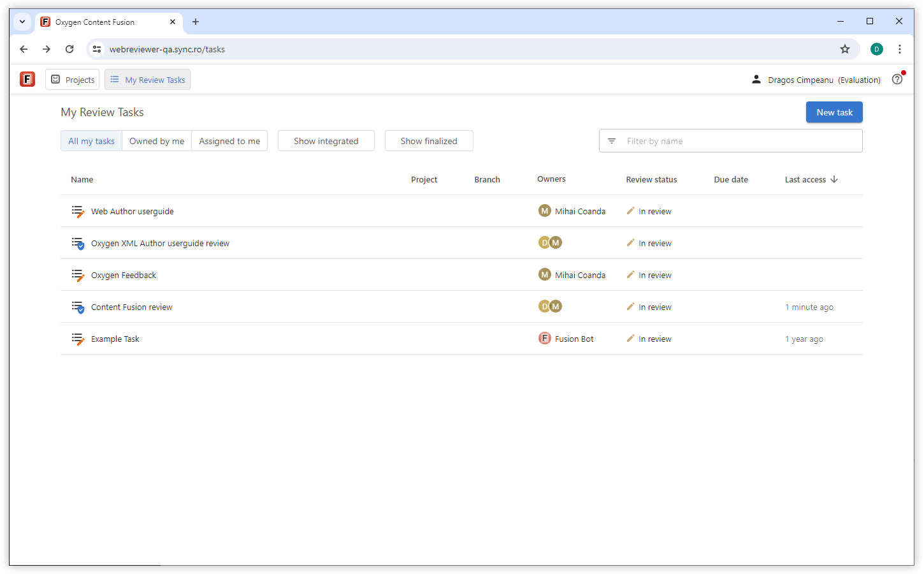Sort by the Last access column header
This screenshot has height=574, width=924.
[x=805, y=180]
